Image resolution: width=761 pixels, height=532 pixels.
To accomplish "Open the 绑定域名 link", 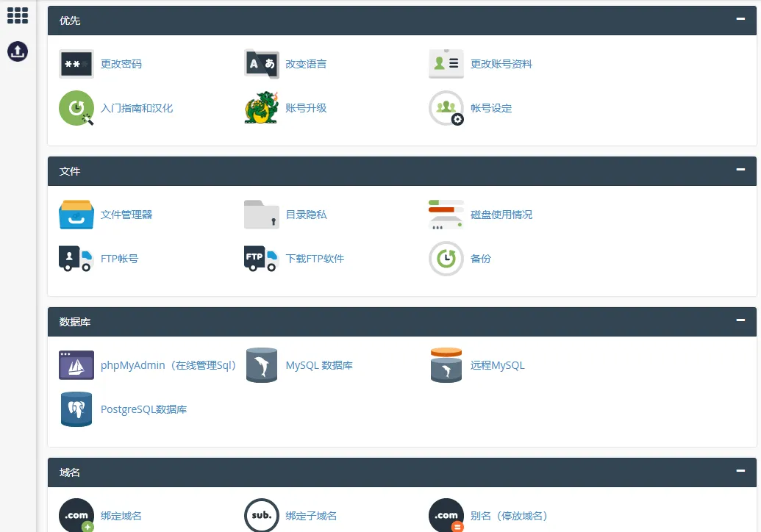I will 121,516.
